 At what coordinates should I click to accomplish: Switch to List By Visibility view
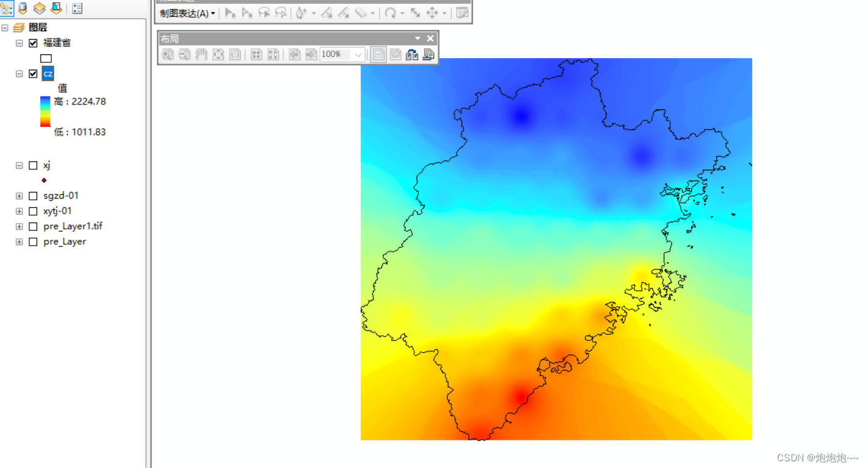coord(40,9)
